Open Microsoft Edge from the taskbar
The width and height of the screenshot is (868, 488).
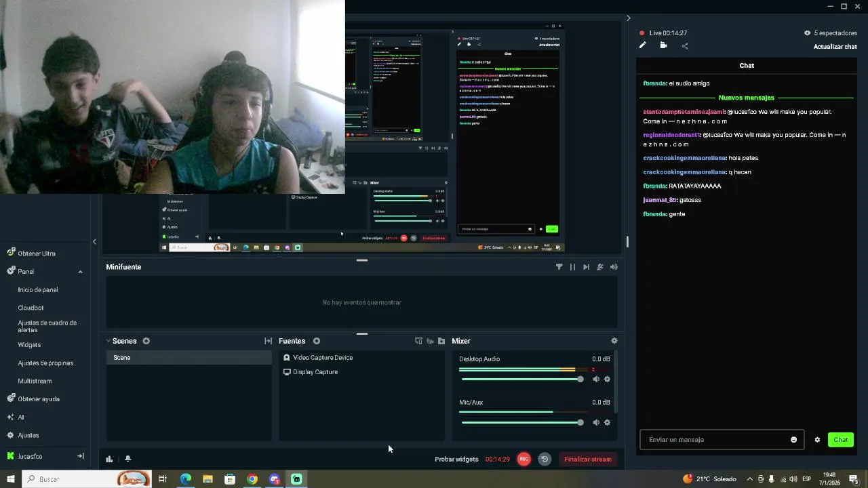(185, 479)
